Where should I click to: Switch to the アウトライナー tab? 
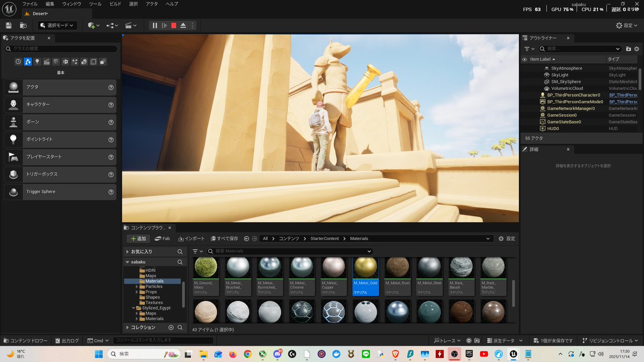pos(542,38)
